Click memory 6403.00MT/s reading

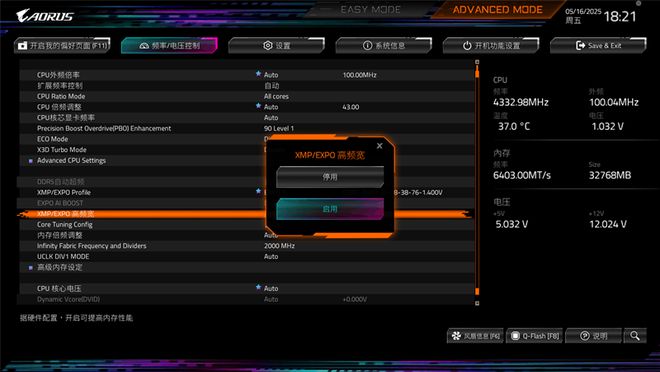[x=522, y=175]
